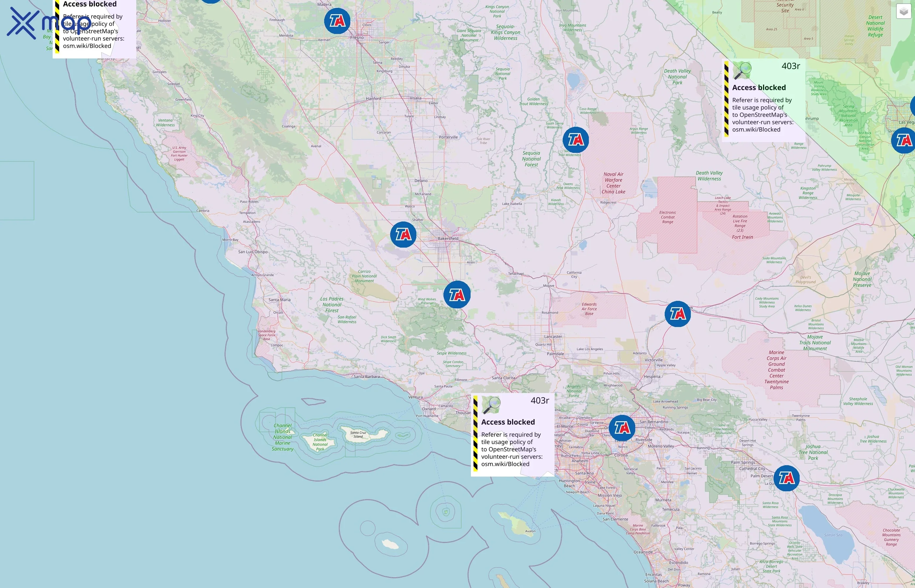Click the Coalinga town label
The image size is (915, 588).
(x=288, y=126)
